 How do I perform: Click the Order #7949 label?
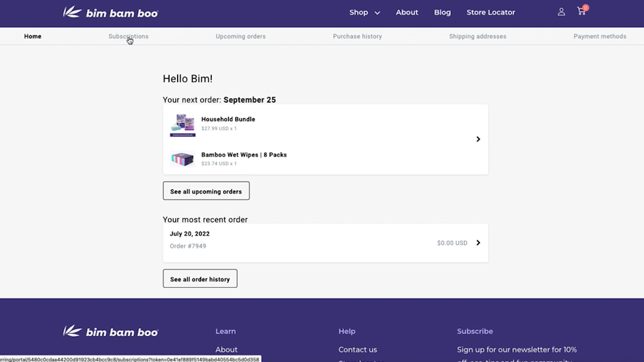point(188,246)
